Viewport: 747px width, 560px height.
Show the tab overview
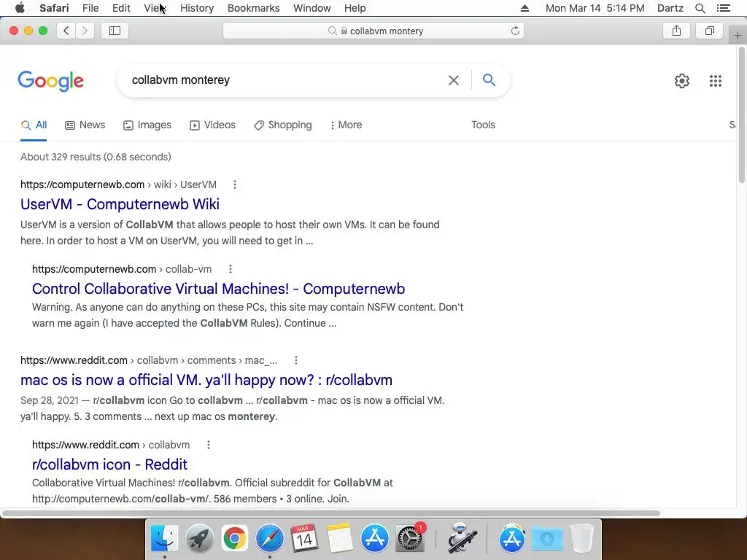[710, 31]
